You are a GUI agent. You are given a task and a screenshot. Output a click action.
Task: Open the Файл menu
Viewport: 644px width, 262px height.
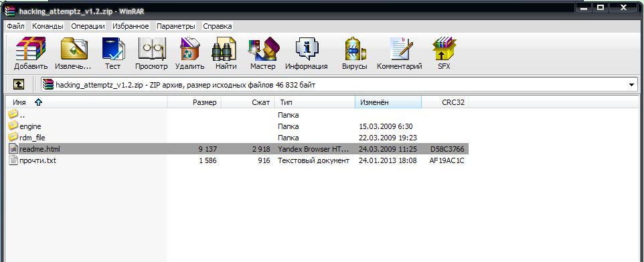pos(15,26)
